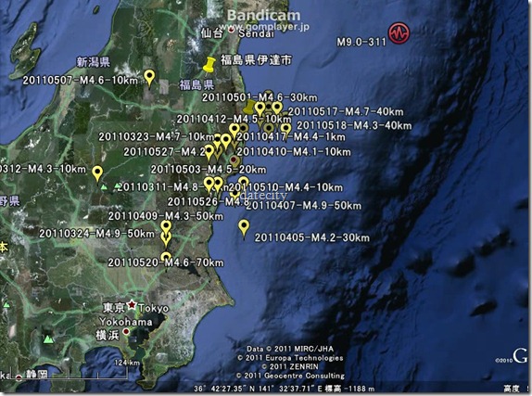Viewport: 532px width, 396px height.
Task: Click the 20110407-M4.9-50km label
Action: click(x=303, y=206)
